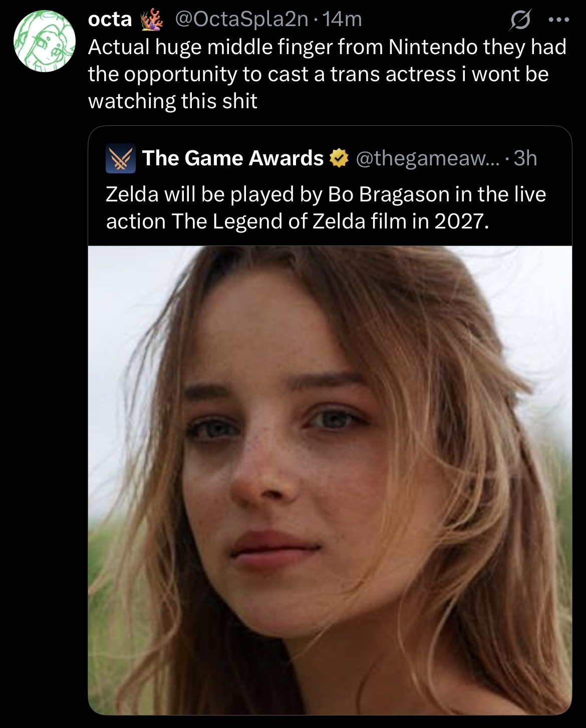The width and height of the screenshot is (586, 728).
Task: Click the word Nintendo in octa's tweet
Action: click(x=433, y=47)
